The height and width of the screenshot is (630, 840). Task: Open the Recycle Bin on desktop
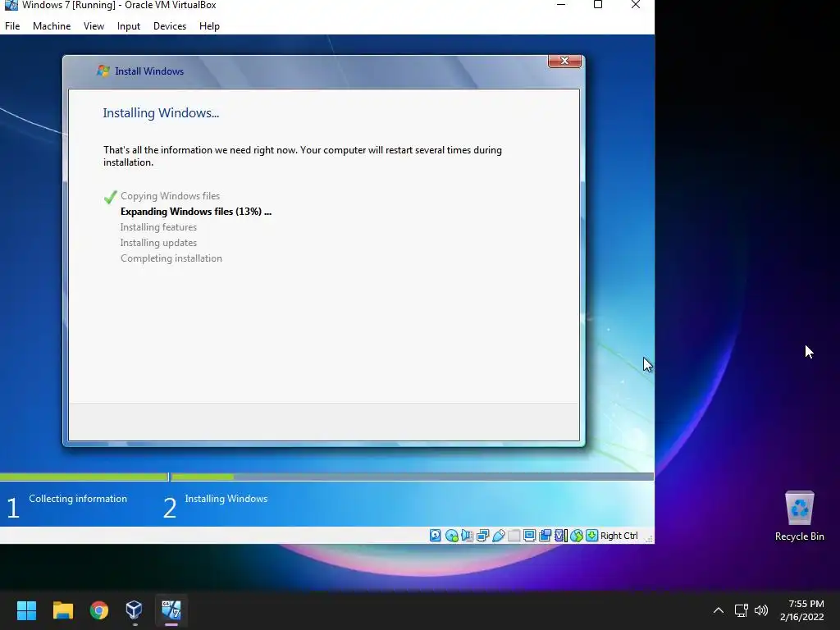point(799,517)
